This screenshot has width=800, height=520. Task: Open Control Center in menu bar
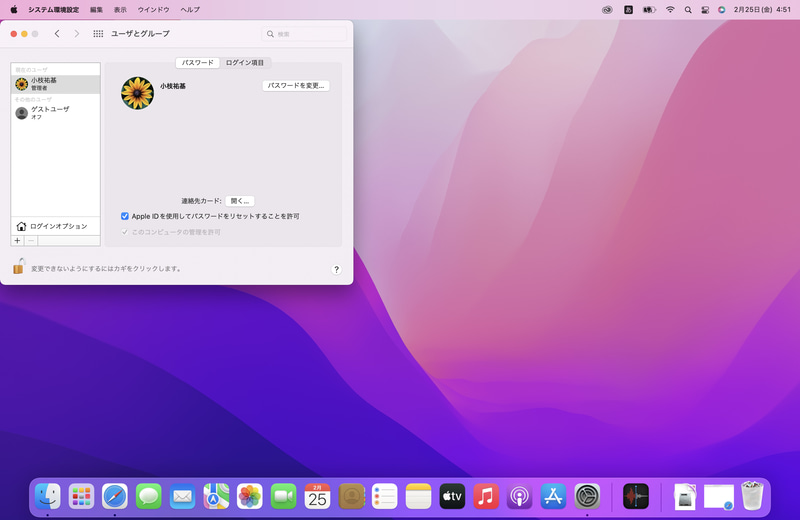[705, 10]
